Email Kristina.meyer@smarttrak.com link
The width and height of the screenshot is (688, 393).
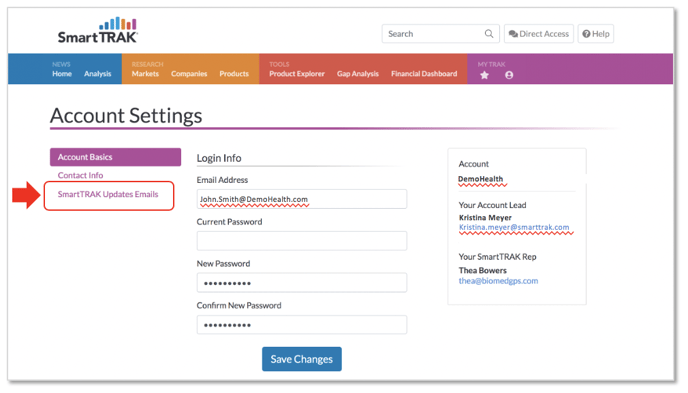[x=514, y=227]
